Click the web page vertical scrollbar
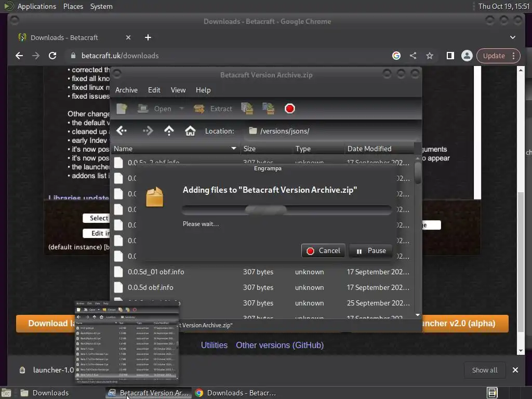The width and height of the screenshot is (532, 399). (x=521, y=261)
